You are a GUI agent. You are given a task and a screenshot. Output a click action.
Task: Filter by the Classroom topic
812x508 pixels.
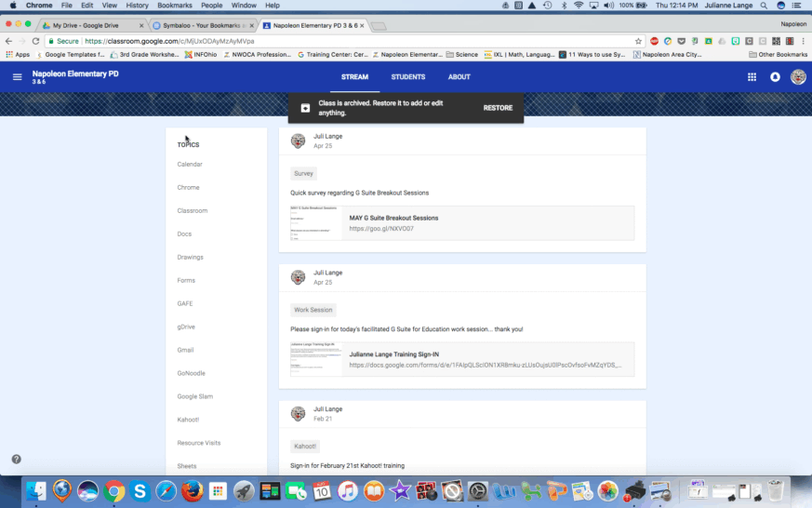tap(193, 211)
